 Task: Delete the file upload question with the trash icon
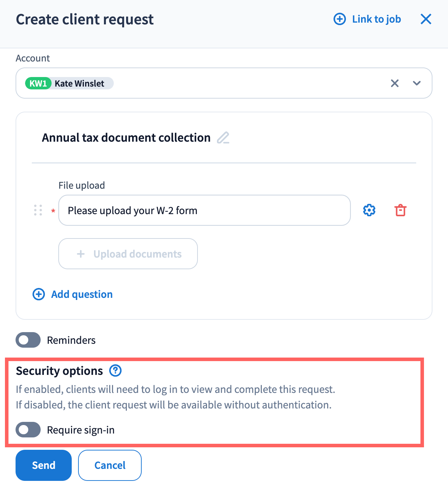400,210
